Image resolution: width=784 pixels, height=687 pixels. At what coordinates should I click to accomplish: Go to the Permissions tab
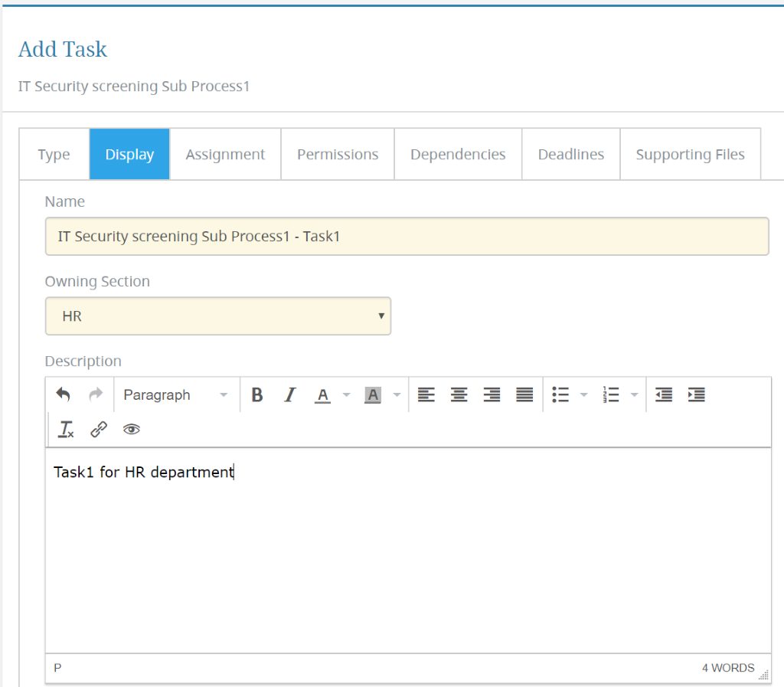[x=338, y=154]
